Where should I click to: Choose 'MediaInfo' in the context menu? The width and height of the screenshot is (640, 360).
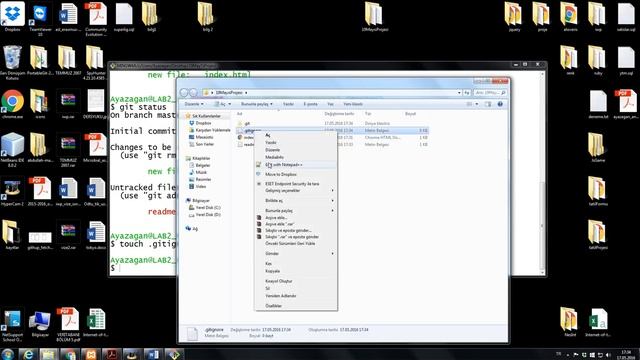(x=274, y=157)
